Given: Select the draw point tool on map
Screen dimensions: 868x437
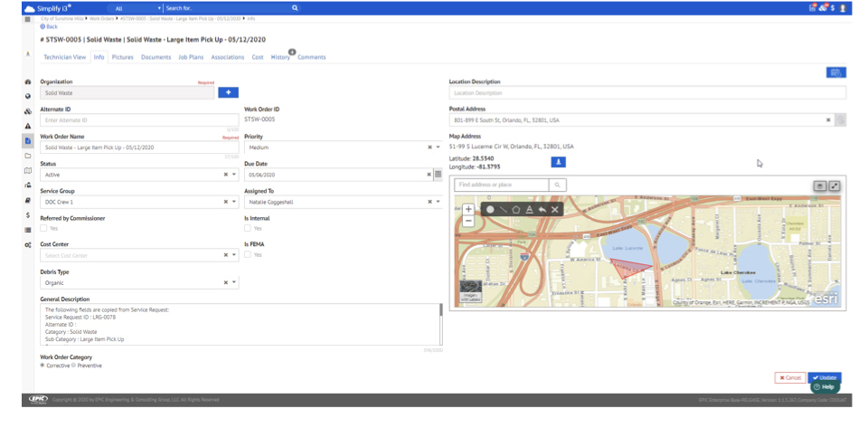Looking at the screenshot, I should (490, 209).
